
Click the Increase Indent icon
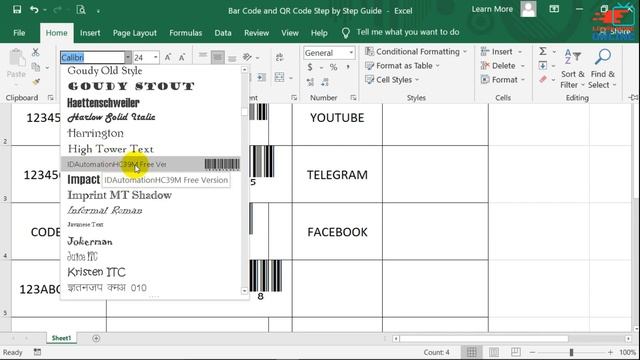[261, 77]
